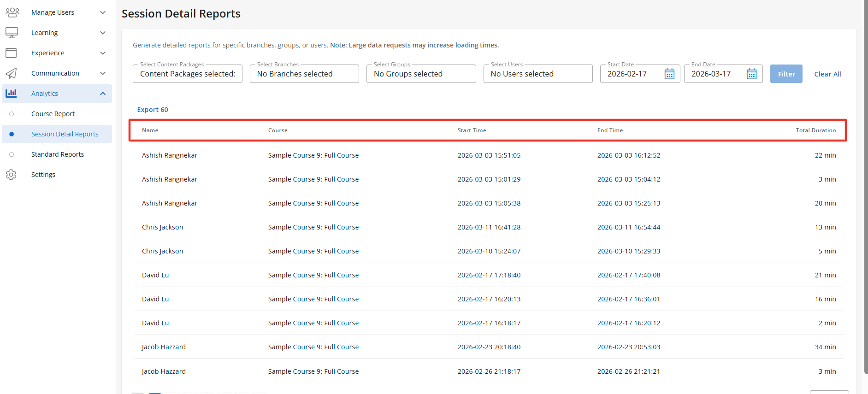This screenshot has width=868, height=394.
Task: Click the Communication paper plane icon
Action: (12, 73)
